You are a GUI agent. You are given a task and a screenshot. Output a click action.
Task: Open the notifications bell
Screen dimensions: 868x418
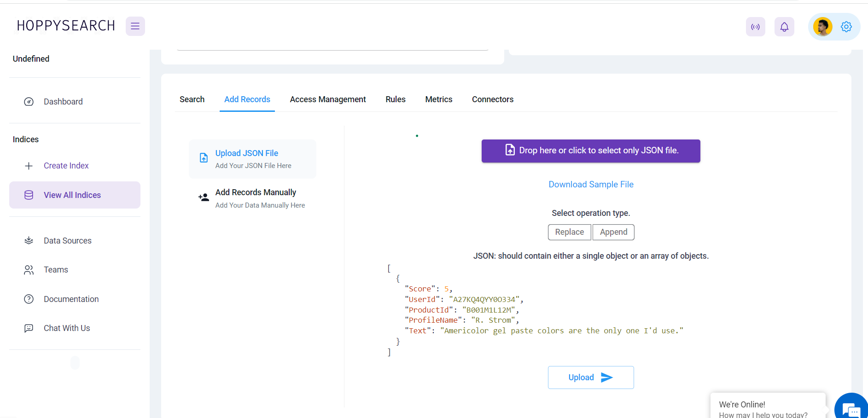784,27
